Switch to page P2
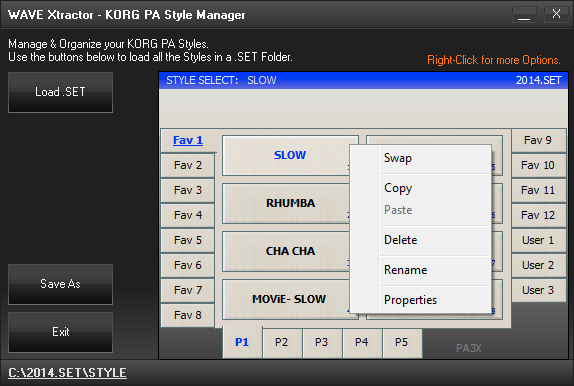574x386 pixels. click(x=282, y=343)
